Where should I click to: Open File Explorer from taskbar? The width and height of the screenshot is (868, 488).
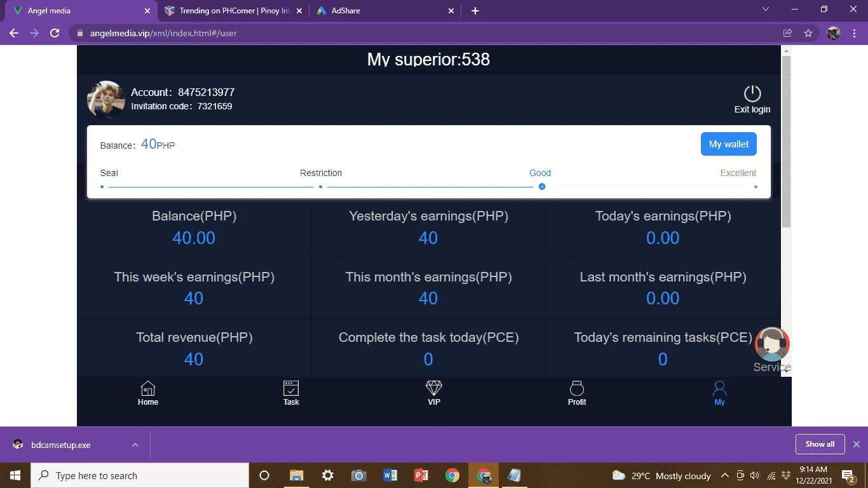click(x=297, y=475)
